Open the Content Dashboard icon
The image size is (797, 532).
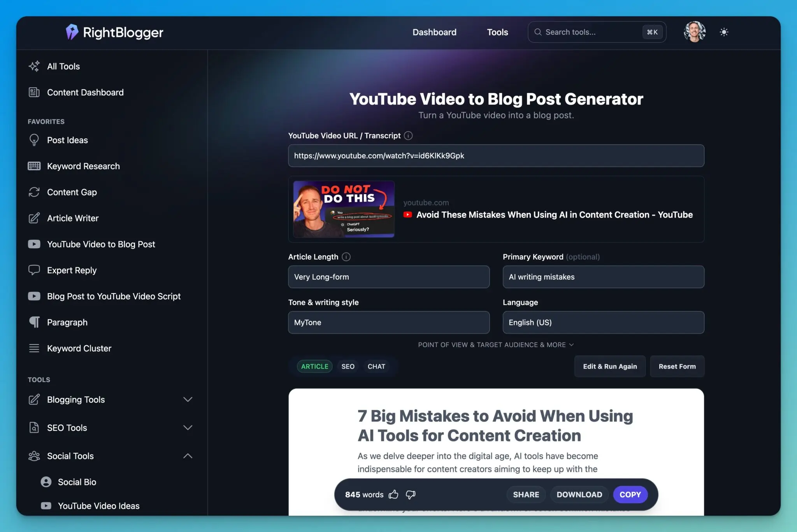(34, 92)
